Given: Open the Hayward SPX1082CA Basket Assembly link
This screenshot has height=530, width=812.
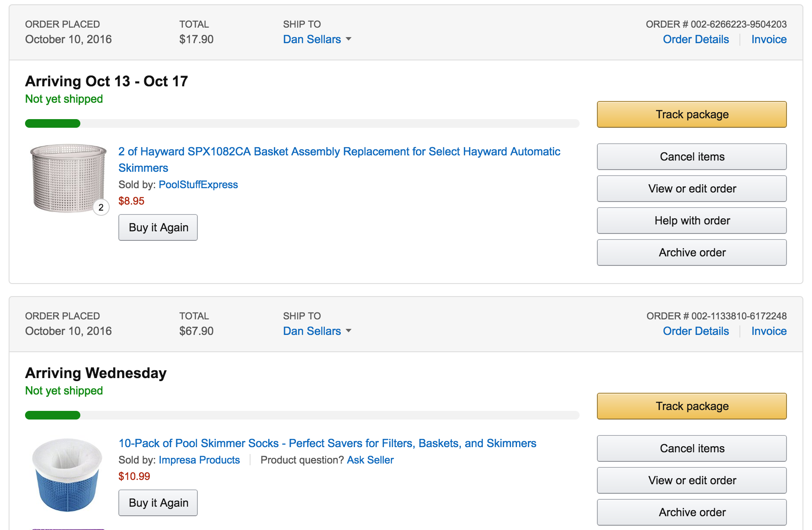Looking at the screenshot, I should pyautogui.click(x=339, y=160).
